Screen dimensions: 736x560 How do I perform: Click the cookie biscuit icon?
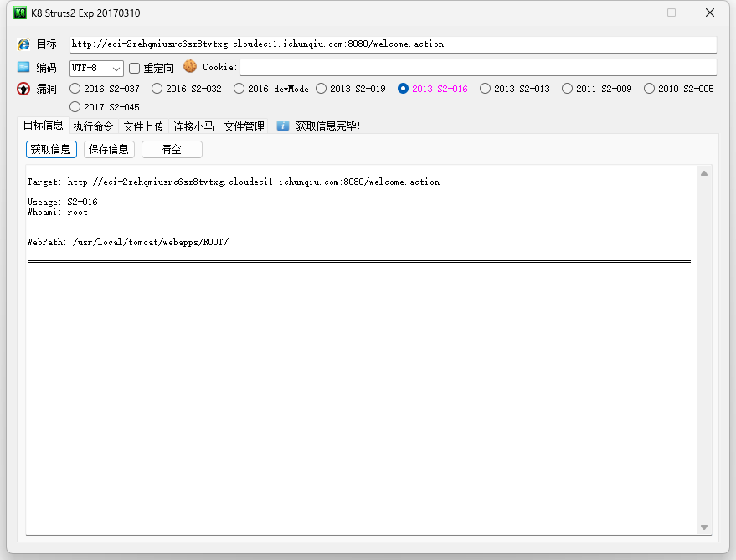pyautogui.click(x=189, y=66)
